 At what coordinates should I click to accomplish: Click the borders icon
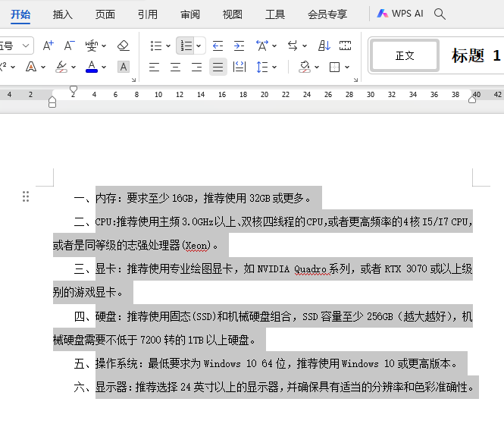click(x=334, y=67)
